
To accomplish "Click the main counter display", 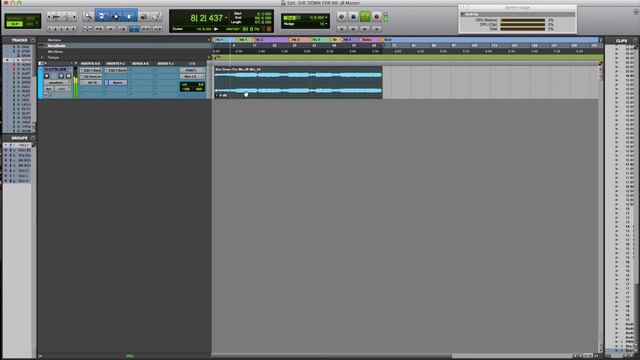I will (x=207, y=18).
